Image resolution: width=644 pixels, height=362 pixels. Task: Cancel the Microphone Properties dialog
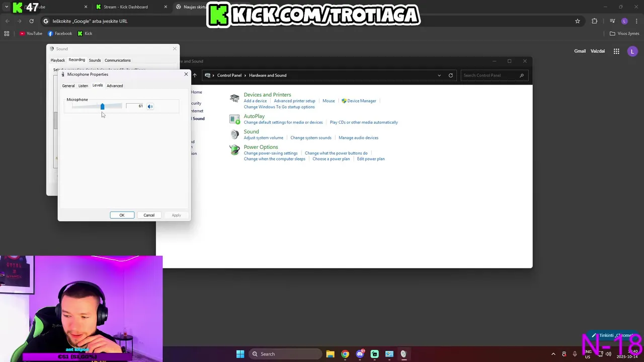149,215
